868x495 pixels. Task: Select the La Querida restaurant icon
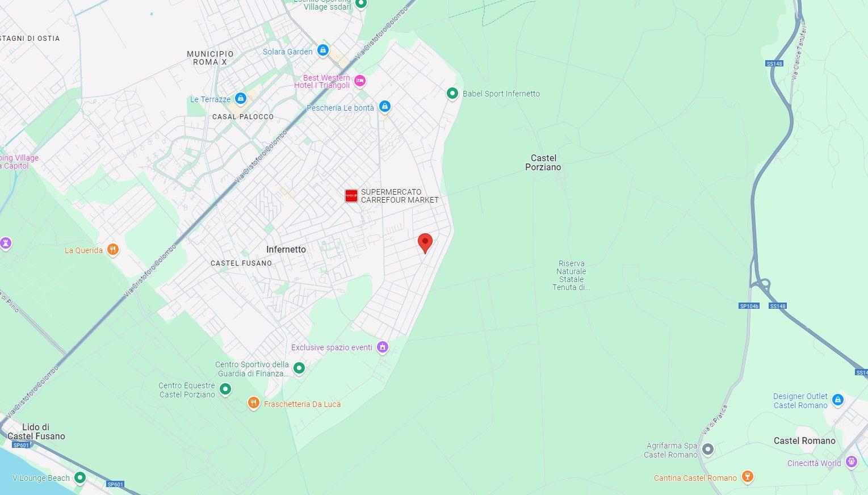pos(113,250)
